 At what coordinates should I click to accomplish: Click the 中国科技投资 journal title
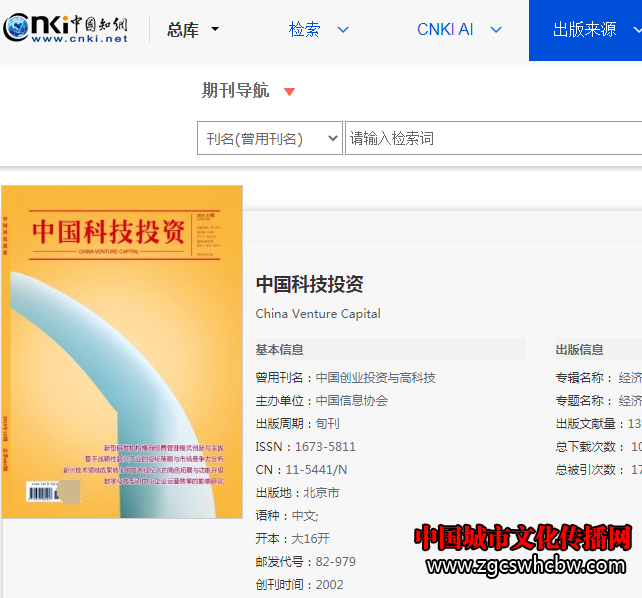click(309, 284)
